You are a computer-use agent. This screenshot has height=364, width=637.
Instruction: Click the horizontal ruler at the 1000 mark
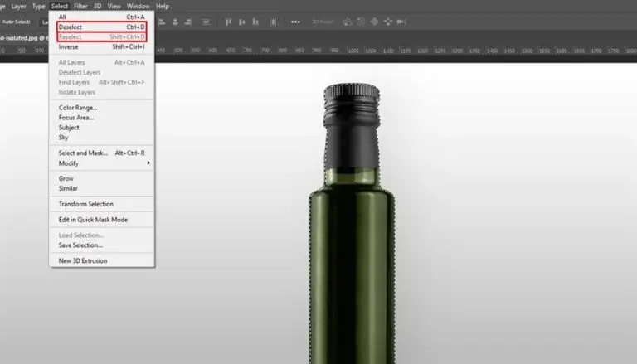353,51
